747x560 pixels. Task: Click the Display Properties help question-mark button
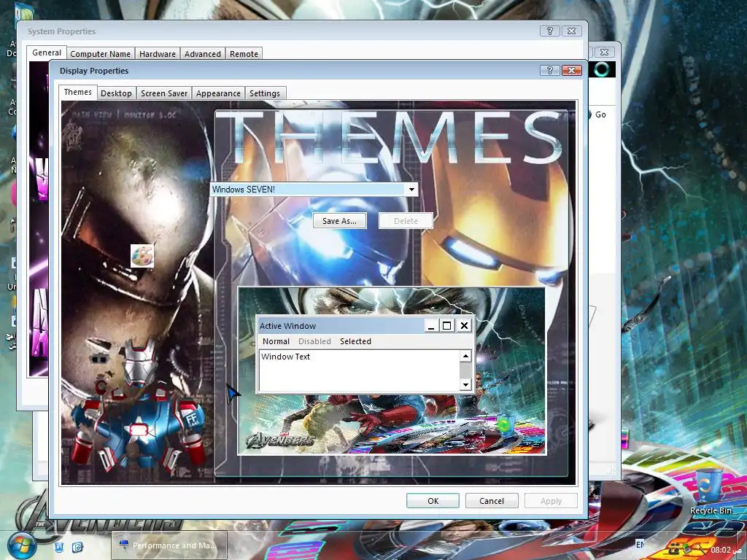pyautogui.click(x=550, y=71)
